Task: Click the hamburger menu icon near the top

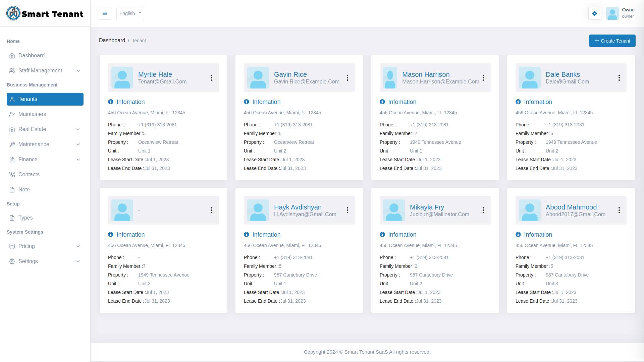Action: 105,13
